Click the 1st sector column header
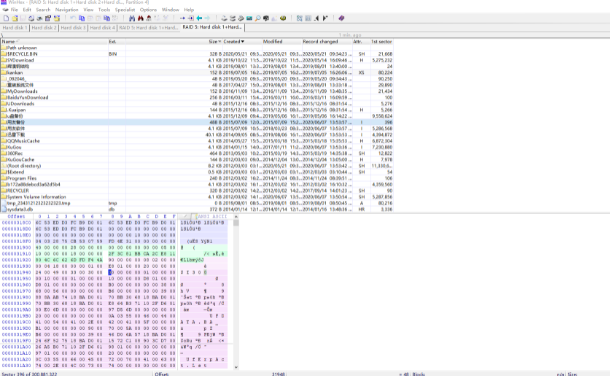 coord(381,42)
